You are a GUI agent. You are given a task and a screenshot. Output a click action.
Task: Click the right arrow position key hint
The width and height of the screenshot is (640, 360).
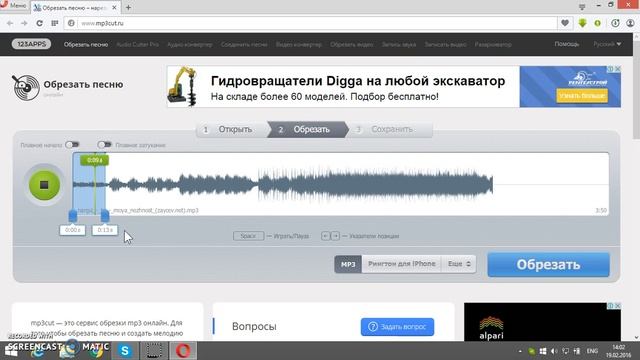coord(335,236)
